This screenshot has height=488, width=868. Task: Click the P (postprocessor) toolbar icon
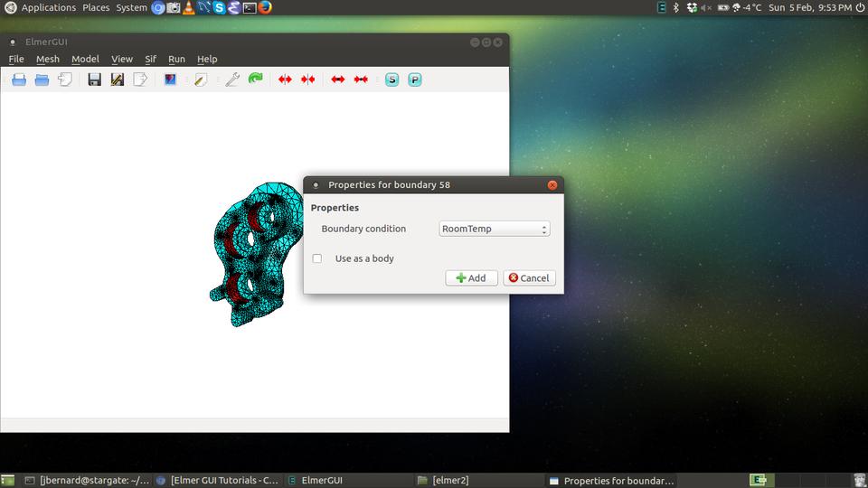415,80
